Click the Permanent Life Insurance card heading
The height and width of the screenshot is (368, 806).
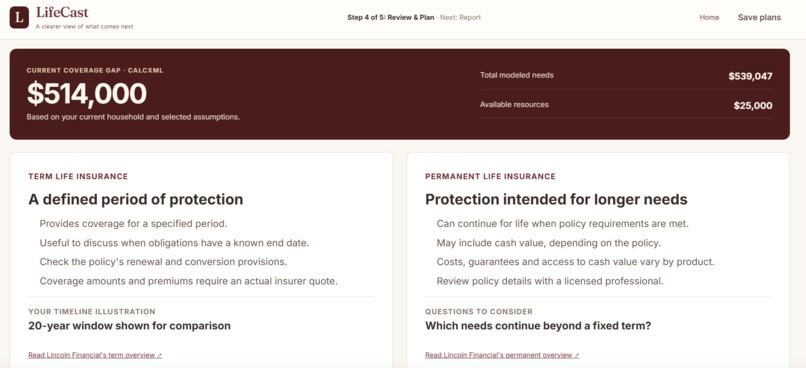click(490, 176)
